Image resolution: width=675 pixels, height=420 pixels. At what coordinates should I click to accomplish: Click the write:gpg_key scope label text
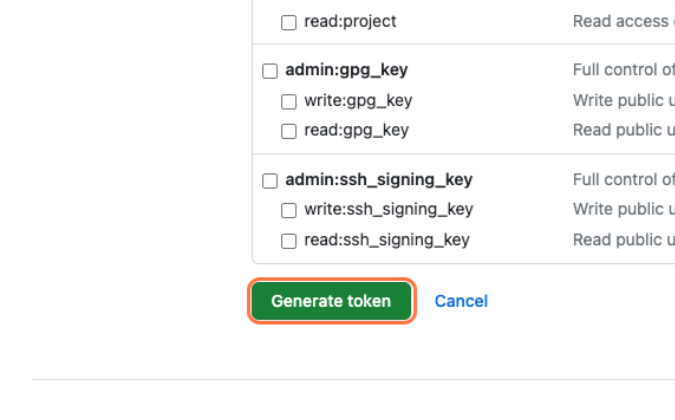pos(358,100)
